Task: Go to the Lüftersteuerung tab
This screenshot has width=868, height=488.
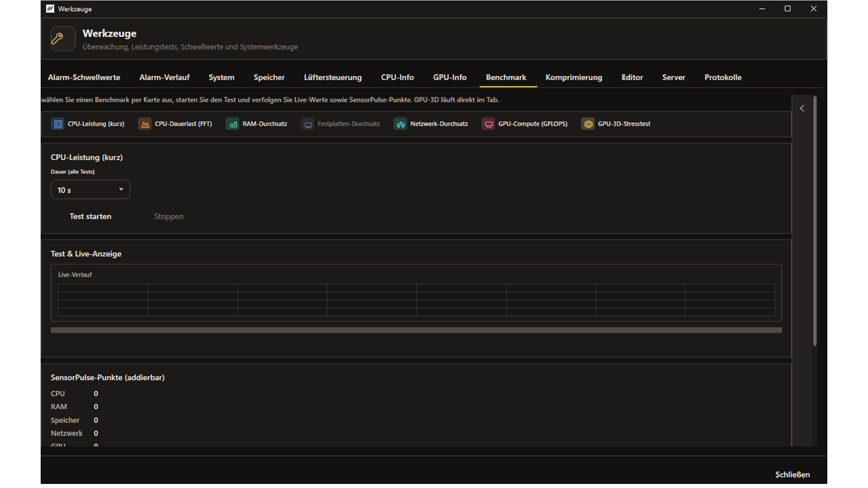Action: tap(333, 77)
